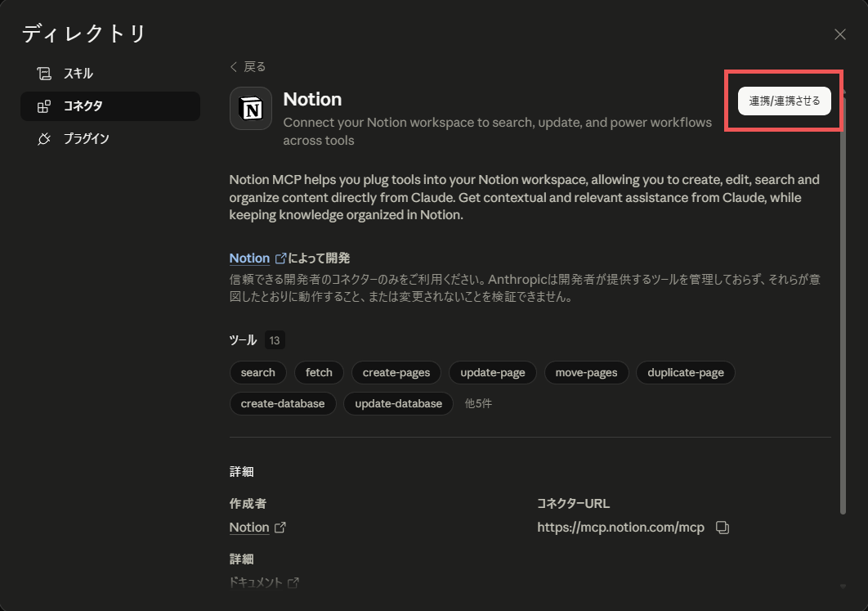
Task: Click the vertical scrollbar of the dialog
Action: (843, 311)
